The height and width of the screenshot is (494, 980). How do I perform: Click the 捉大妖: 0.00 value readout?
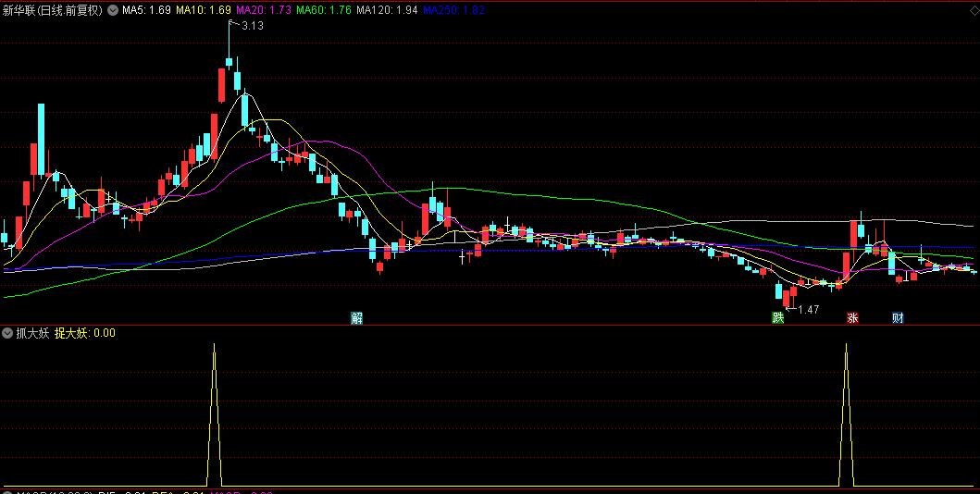[85, 333]
